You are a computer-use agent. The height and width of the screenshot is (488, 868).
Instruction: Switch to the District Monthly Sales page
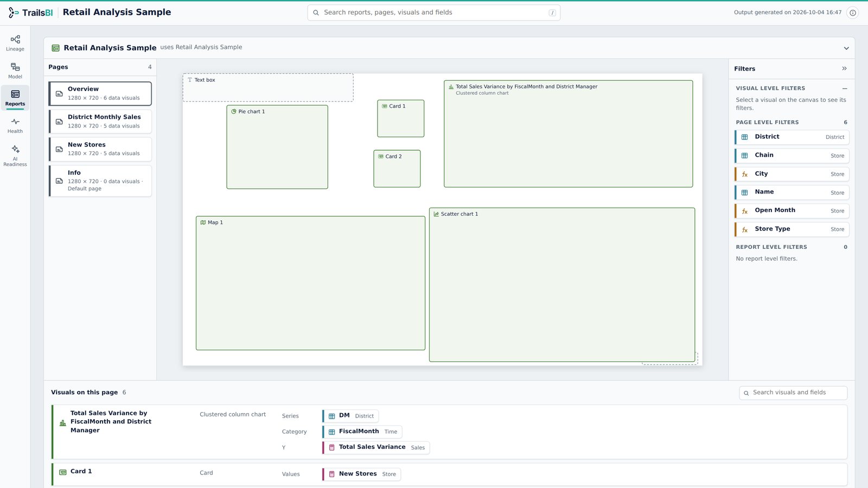100,121
